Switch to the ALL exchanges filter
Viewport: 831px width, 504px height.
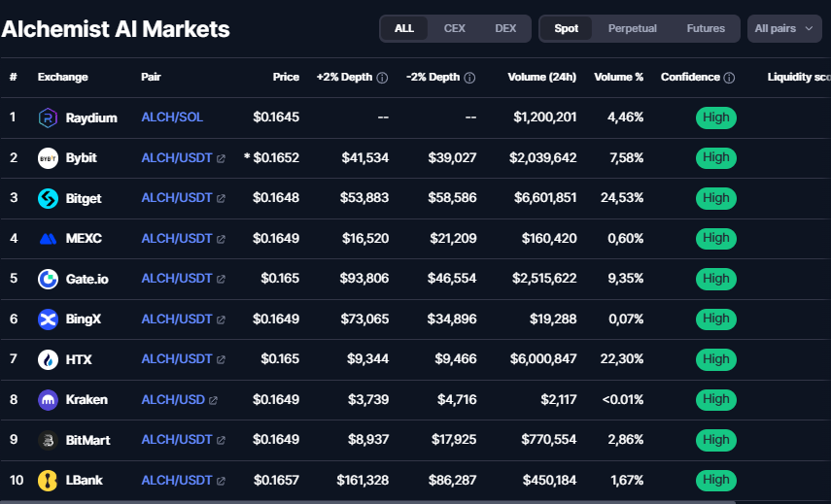404,28
